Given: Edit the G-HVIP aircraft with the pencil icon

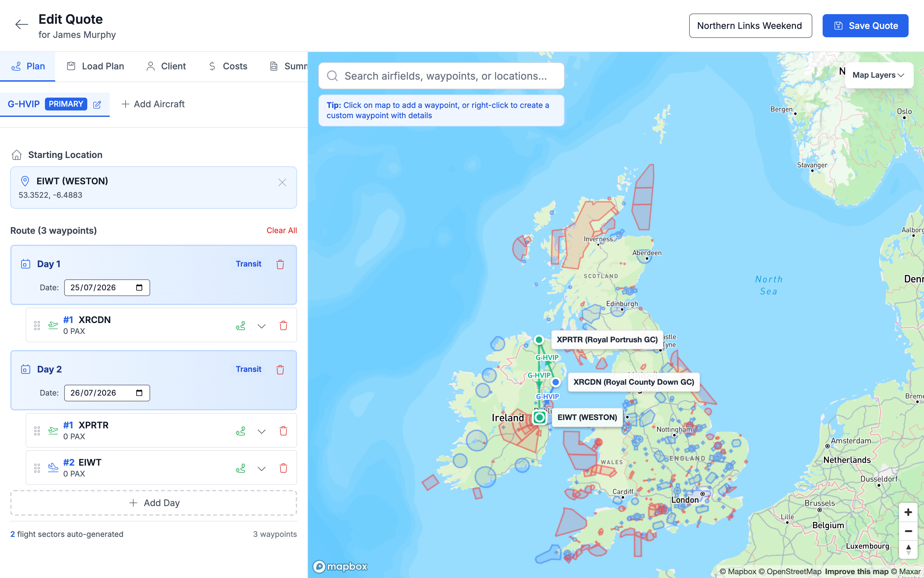Looking at the screenshot, I should (97, 104).
